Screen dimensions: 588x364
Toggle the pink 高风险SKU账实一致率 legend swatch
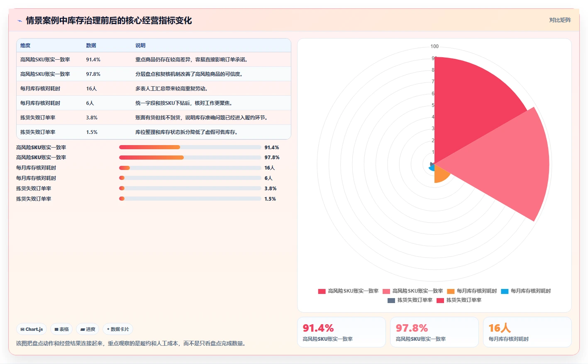click(386, 291)
